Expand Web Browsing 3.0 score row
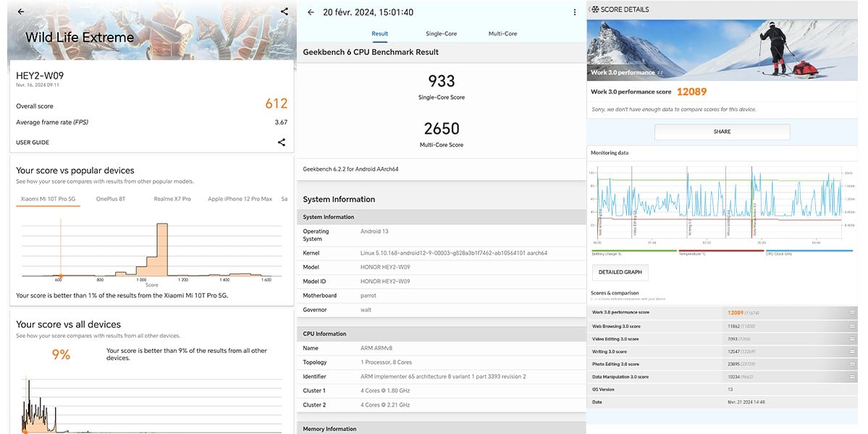This screenshot has width=868, height=434. (x=853, y=326)
